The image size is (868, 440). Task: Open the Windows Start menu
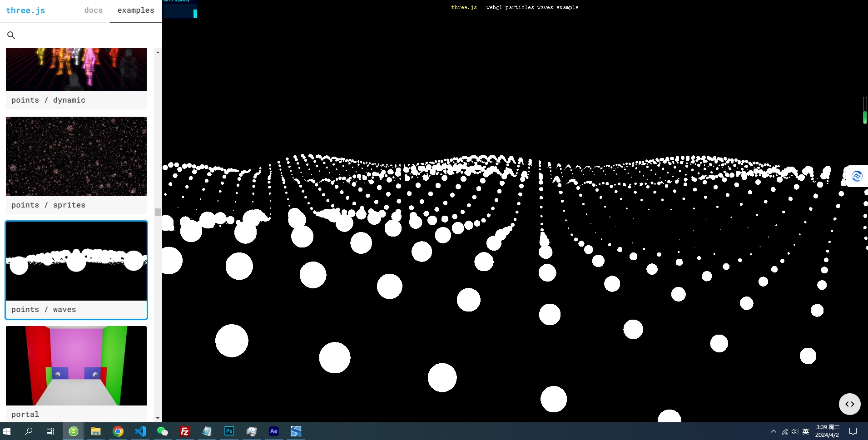(x=7, y=431)
